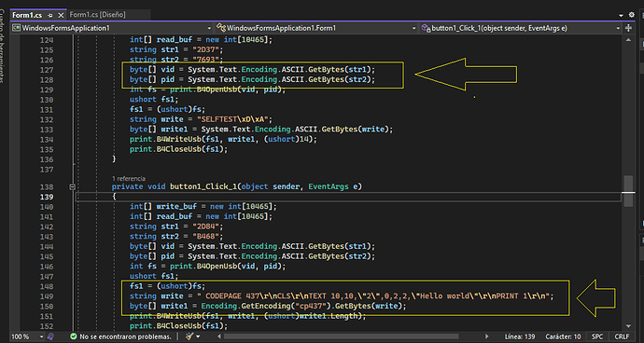Screen dimensions: 644x343
Task: Toggle the pin on Form1.cs tab
Action: [x=50, y=15]
